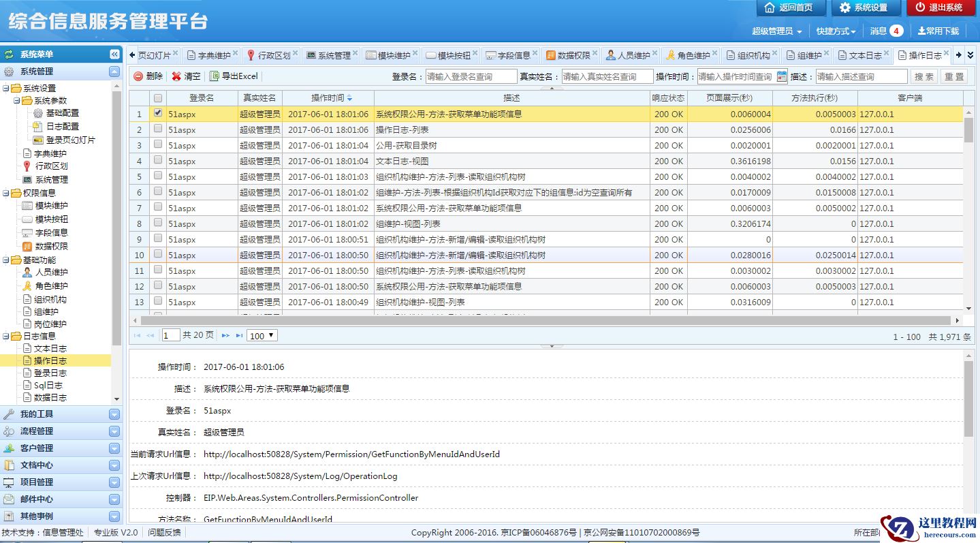Expand the My Tools (我的工具) accordion panel
The width and height of the screenshot is (980, 543).
point(114,414)
